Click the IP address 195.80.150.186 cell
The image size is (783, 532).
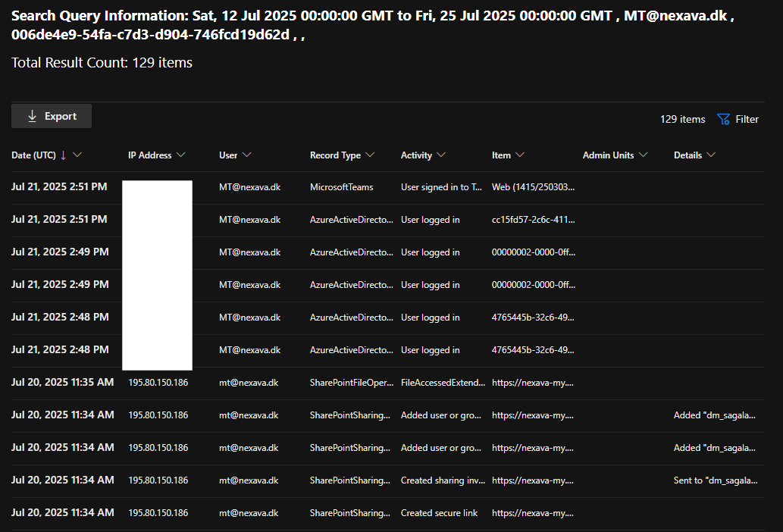coord(158,382)
